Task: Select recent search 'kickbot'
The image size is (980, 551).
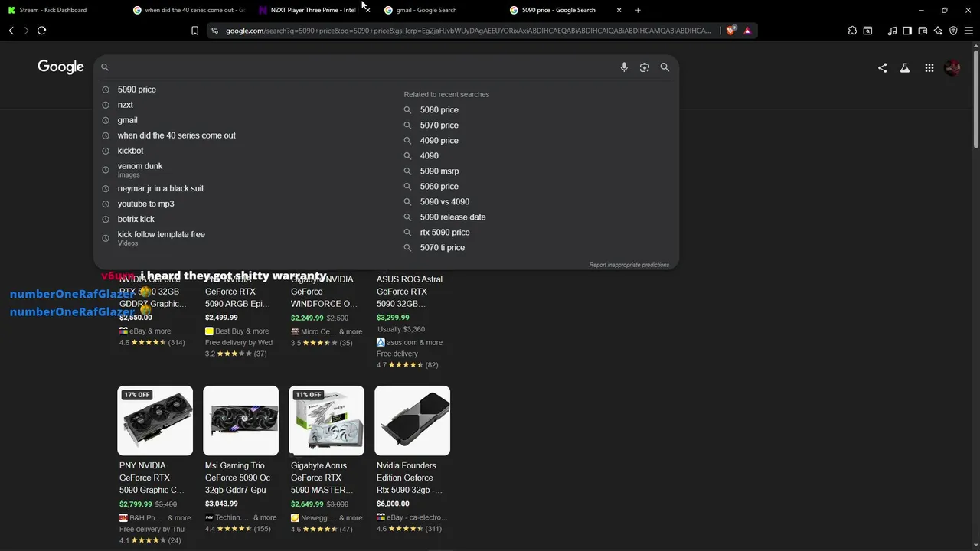Action: coord(130,151)
